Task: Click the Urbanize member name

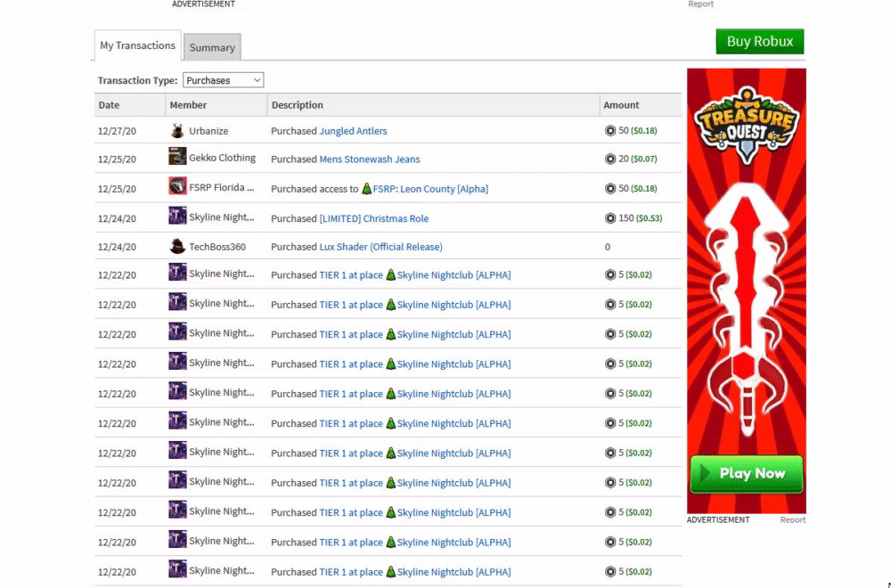Action: [x=208, y=131]
